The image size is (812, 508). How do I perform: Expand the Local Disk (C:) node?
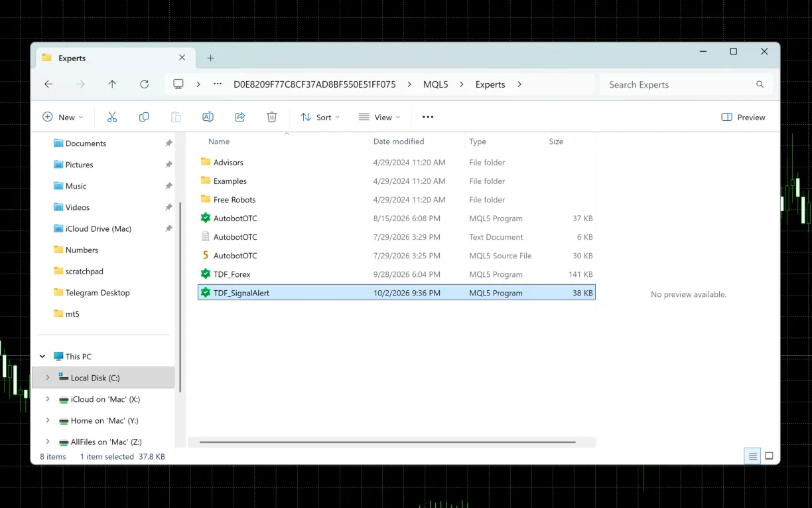click(x=47, y=378)
